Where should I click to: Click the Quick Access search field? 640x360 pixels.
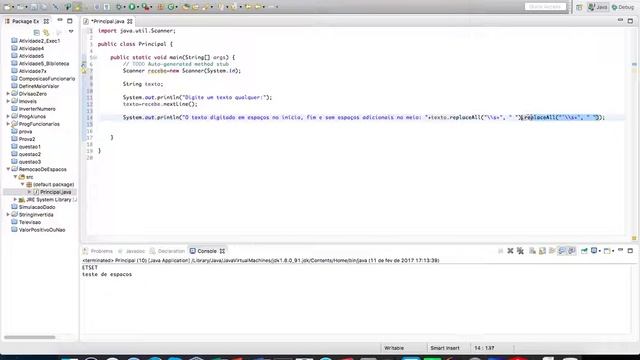pos(545,7)
